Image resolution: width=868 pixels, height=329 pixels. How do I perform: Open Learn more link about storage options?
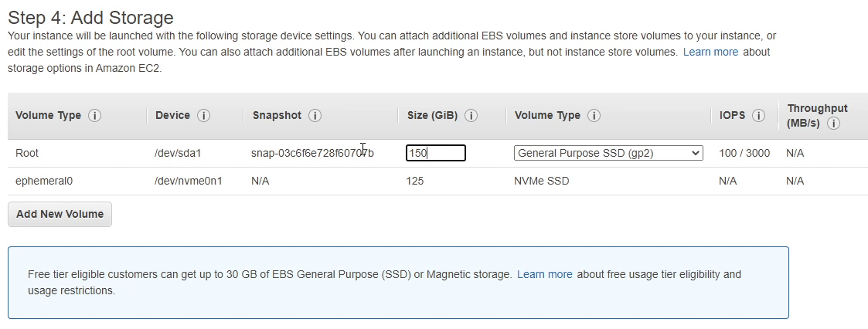click(x=710, y=52)
